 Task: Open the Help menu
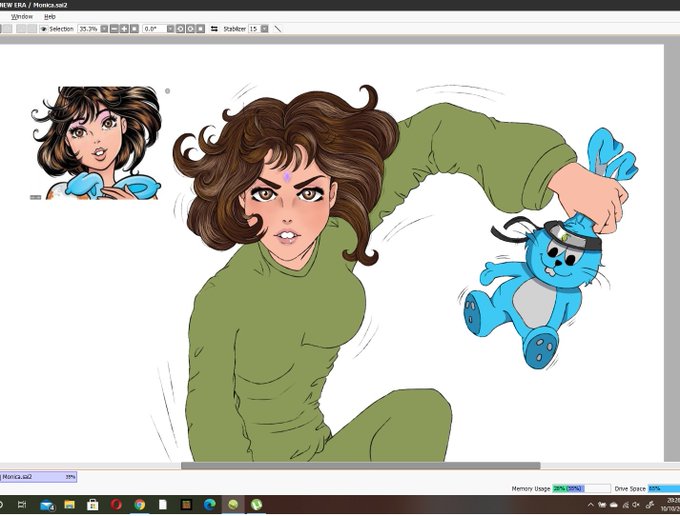(50, 16)
